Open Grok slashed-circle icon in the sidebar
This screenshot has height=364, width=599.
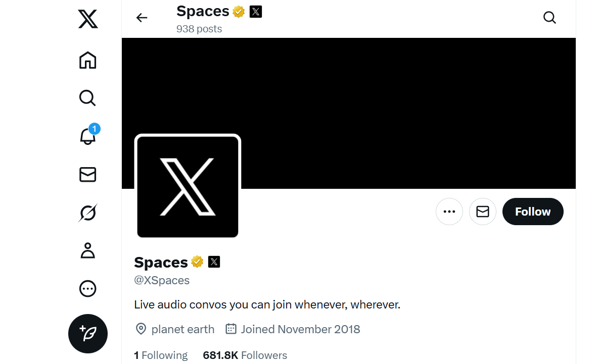(x=88, y=213)
